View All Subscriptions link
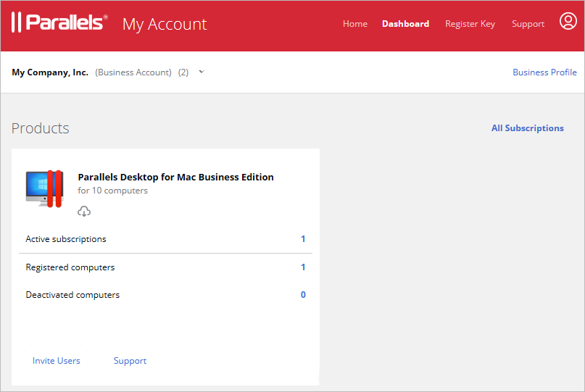585x392 pixels. [527, 128]
